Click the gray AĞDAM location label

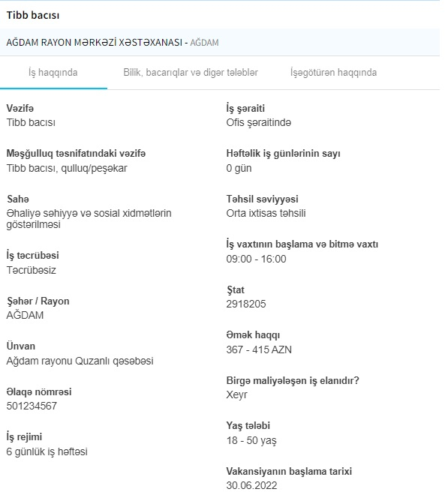pyautogui.click(x=204, y=43)
